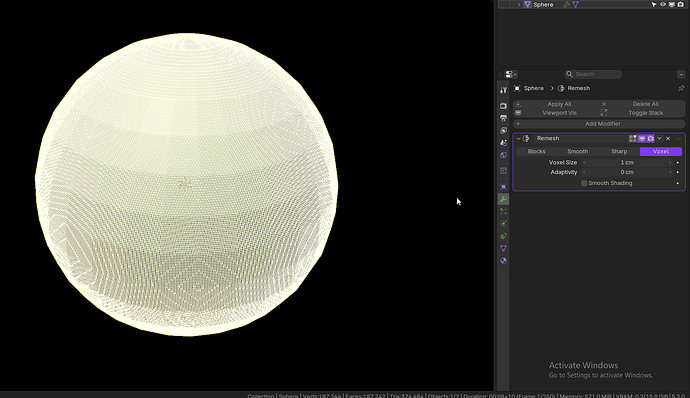This screenshot has height=398, width=690.
Task: Click the properties Search field
Action: point(593,74)
